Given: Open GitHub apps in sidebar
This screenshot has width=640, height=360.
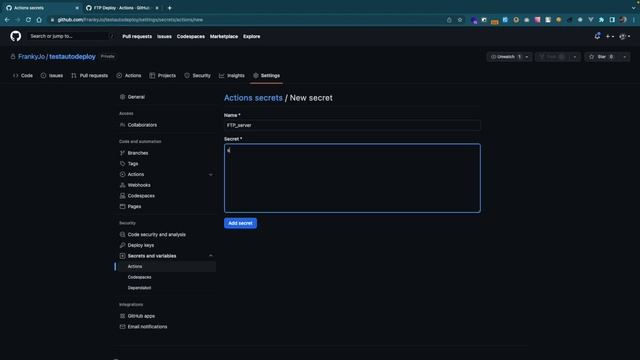Looking at the screenshot, I should coord(166,316).
